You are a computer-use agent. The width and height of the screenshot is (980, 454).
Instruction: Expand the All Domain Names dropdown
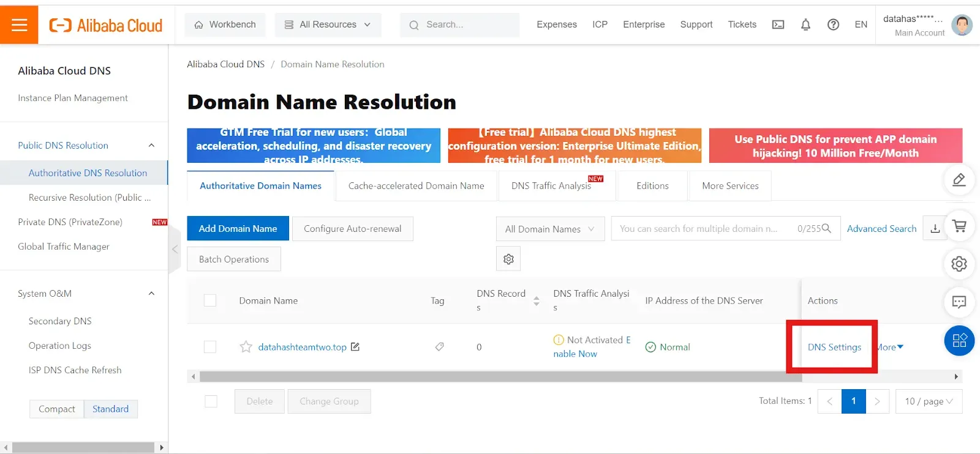click(x=550, y=229)
